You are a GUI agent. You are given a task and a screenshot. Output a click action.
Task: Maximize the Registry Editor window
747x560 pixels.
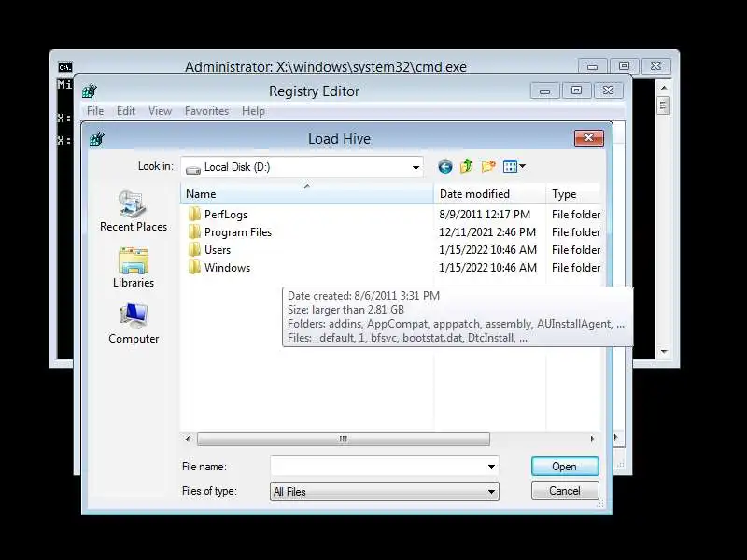(x=576, y=91)
